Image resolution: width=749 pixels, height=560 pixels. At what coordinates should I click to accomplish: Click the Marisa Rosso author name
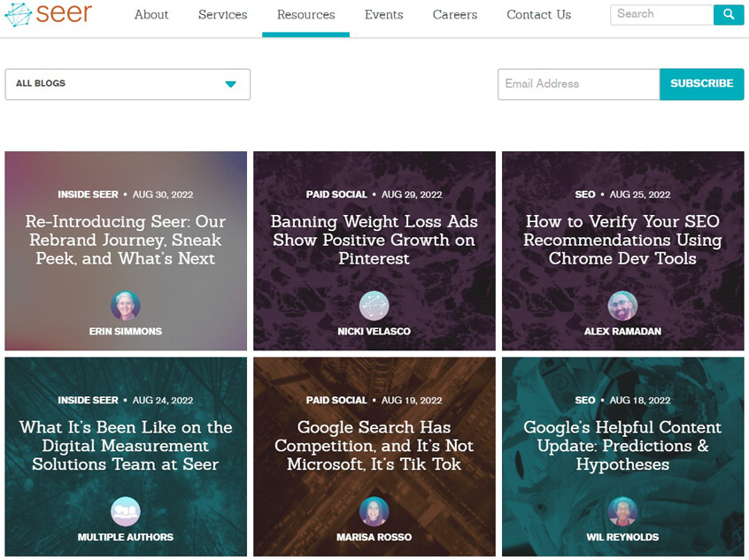pos(374,537)
